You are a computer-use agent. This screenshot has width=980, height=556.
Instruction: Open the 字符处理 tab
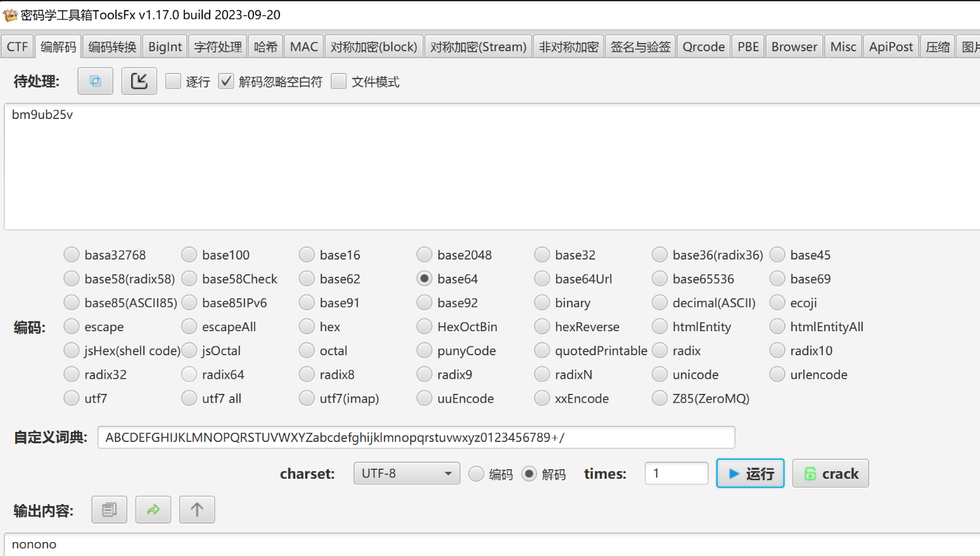[x=218, y=47]
